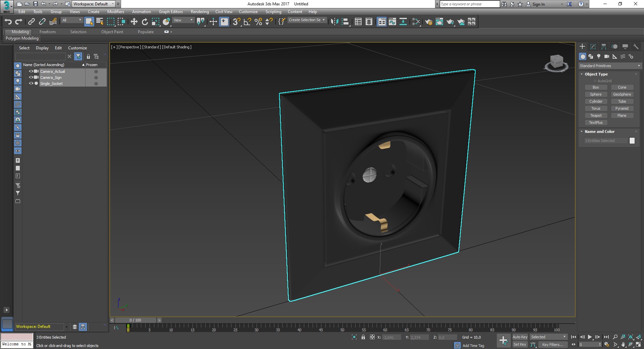Open the View reference coordinate dropdown
The width and height of the screenshot is (644, 349).
[x=183, y=20]
